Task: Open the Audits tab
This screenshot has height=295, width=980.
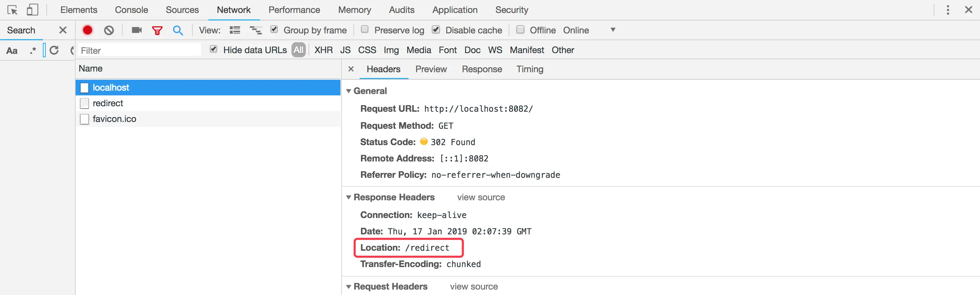Action: [401, 10]
